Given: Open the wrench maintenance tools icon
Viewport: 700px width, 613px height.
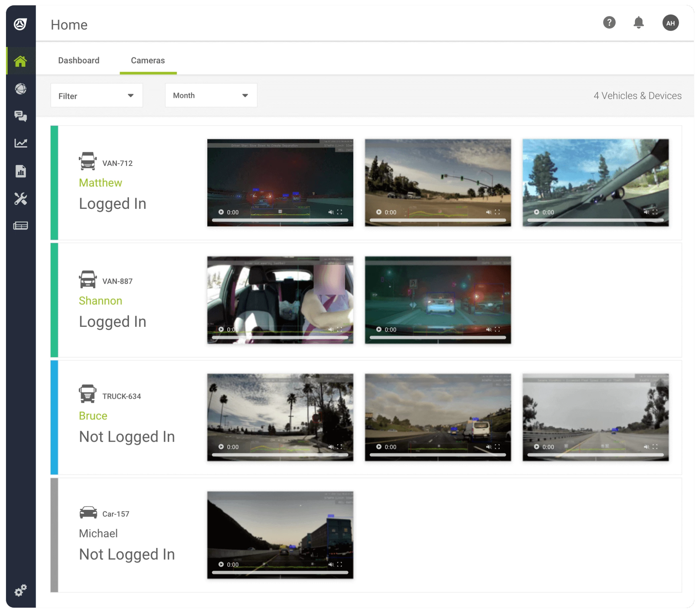Looking at the screenshot, I should (21, 199).
